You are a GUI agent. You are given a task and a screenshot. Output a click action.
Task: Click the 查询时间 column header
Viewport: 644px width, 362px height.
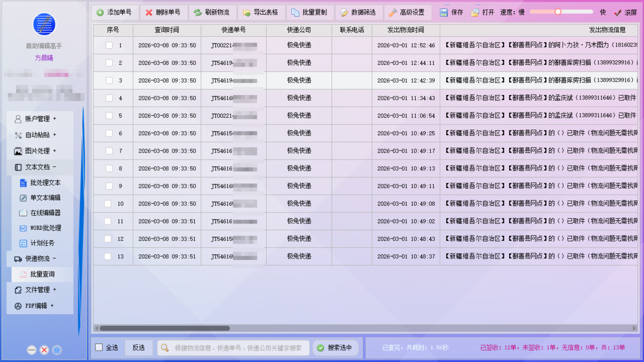(x=167, y=30)
